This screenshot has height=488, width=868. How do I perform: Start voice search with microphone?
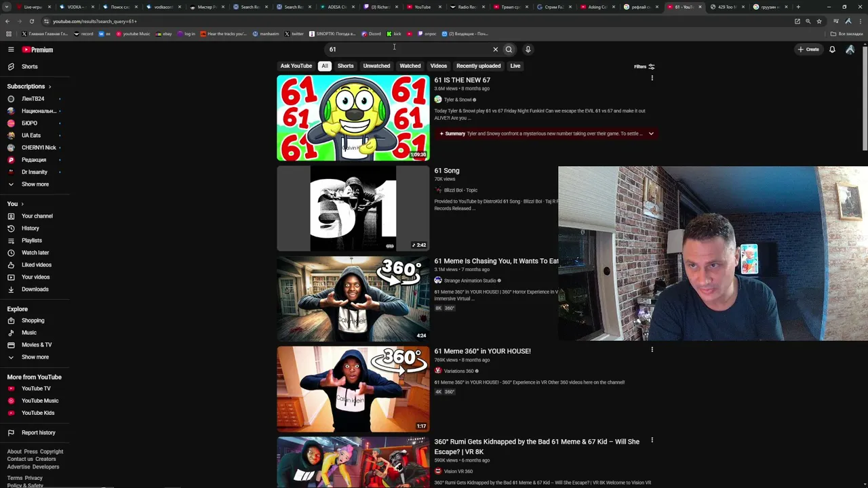(528, 49)
